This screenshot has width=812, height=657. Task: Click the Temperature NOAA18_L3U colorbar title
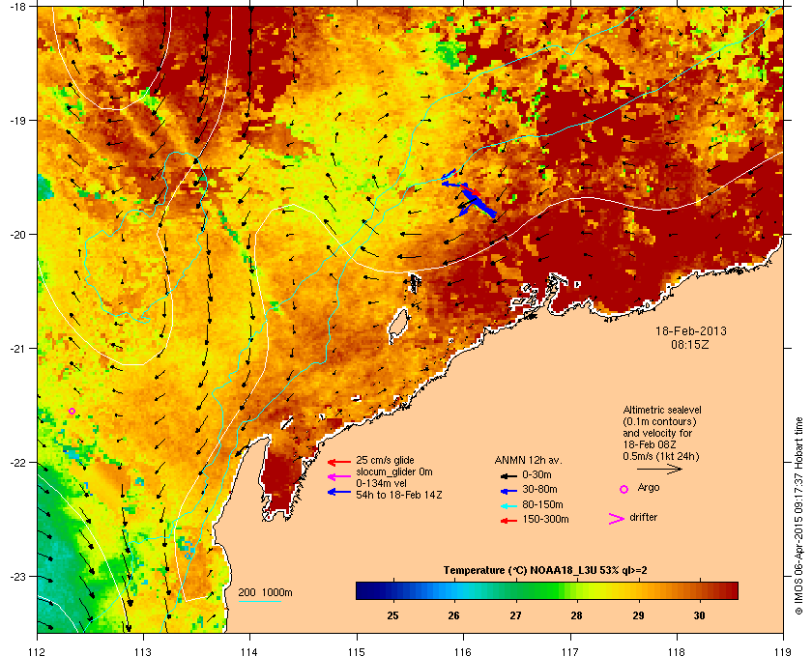(545, 570)
